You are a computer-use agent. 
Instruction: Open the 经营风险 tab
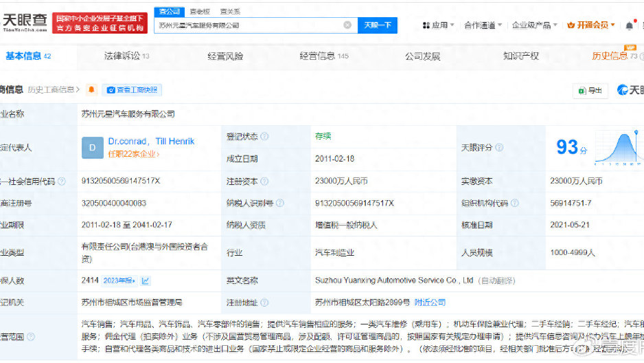225,56
